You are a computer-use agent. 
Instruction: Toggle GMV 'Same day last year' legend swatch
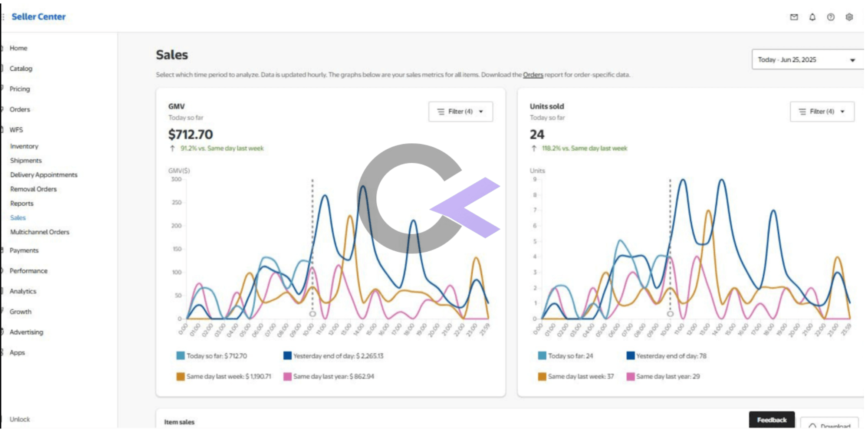(x=287, y=377)
